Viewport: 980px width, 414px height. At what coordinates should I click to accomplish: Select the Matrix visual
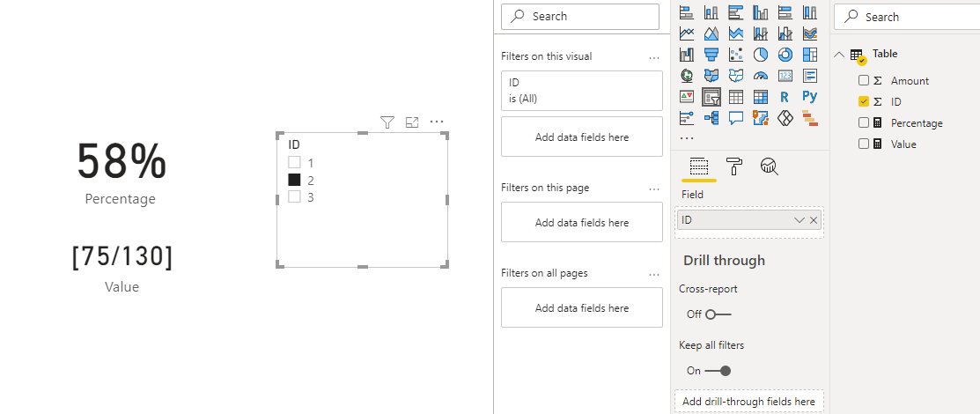tap(761, 97)
